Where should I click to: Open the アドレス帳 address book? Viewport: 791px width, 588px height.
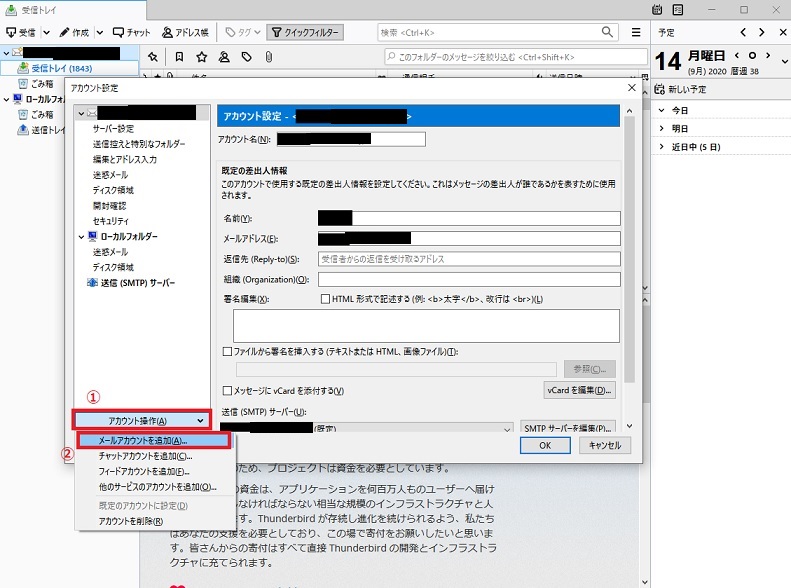[185, 33]
